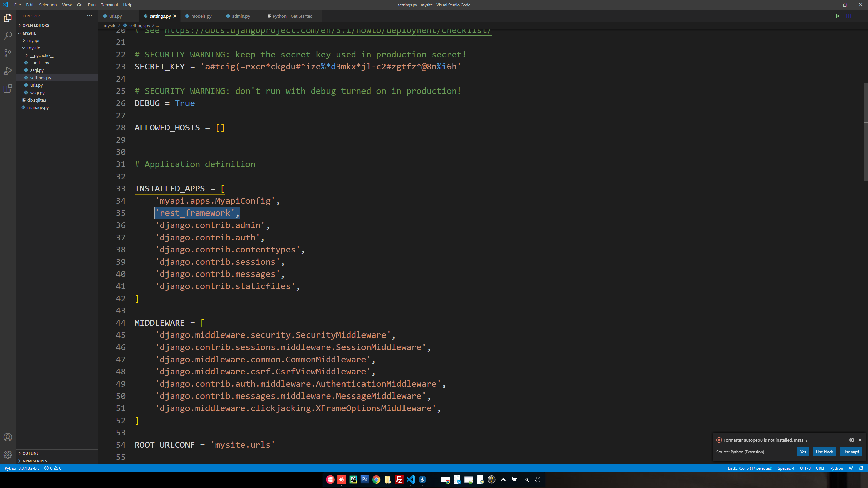The image size is (868, 488).
Task: Click the Use black button
Action: click(x=825, y=452)
